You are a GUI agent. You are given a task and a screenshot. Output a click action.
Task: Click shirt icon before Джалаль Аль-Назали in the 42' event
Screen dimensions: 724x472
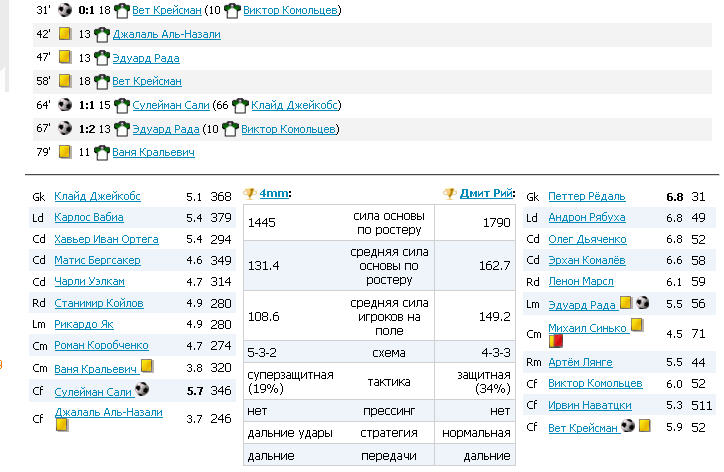click(x=101, y=34)
